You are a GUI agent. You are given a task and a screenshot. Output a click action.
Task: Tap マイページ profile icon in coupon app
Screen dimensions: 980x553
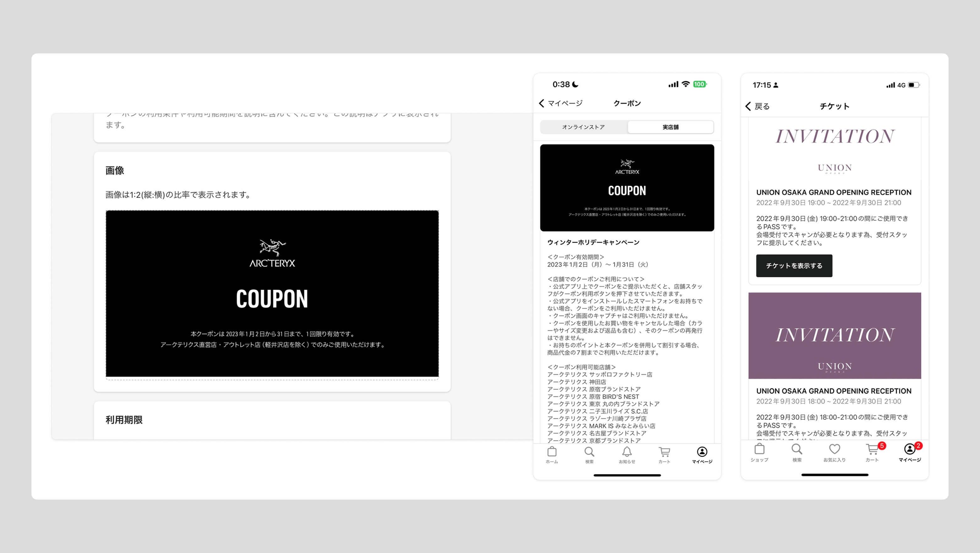(702, 452)
